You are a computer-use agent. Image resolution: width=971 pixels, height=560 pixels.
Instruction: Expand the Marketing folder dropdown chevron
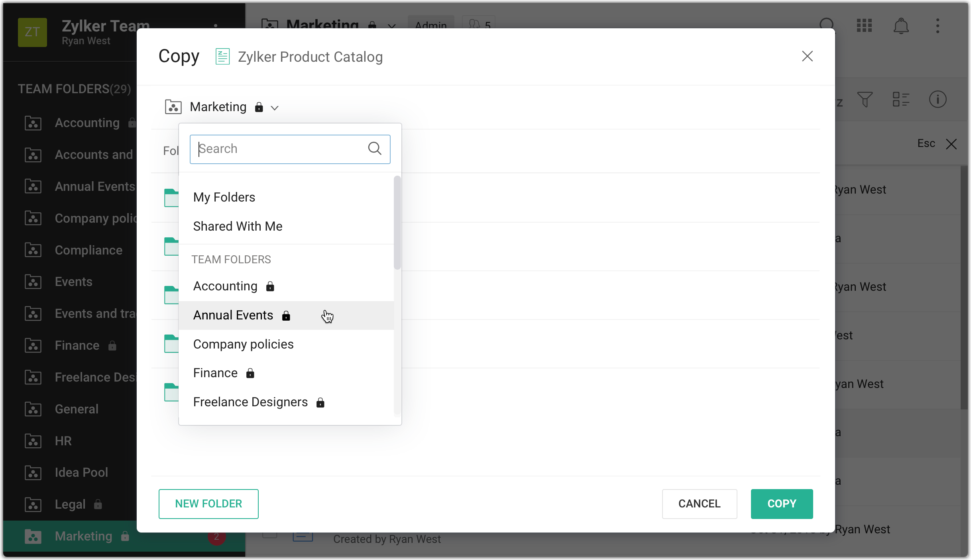275,108
